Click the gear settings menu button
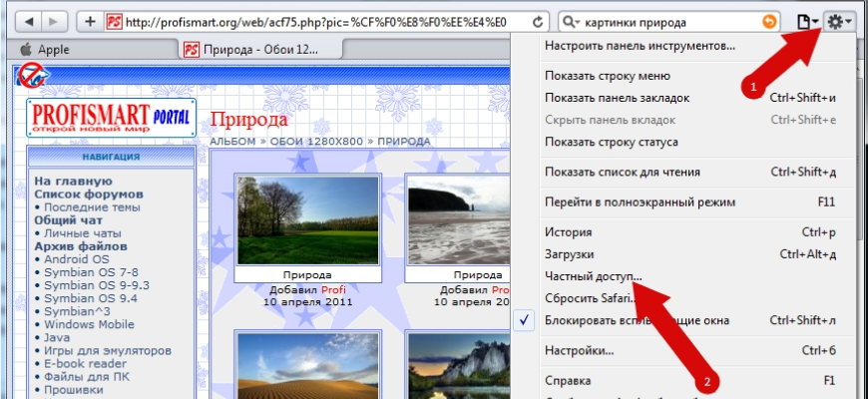Image resolution: width=868 pixels, height=399 pixels. [x=839, y=22]
